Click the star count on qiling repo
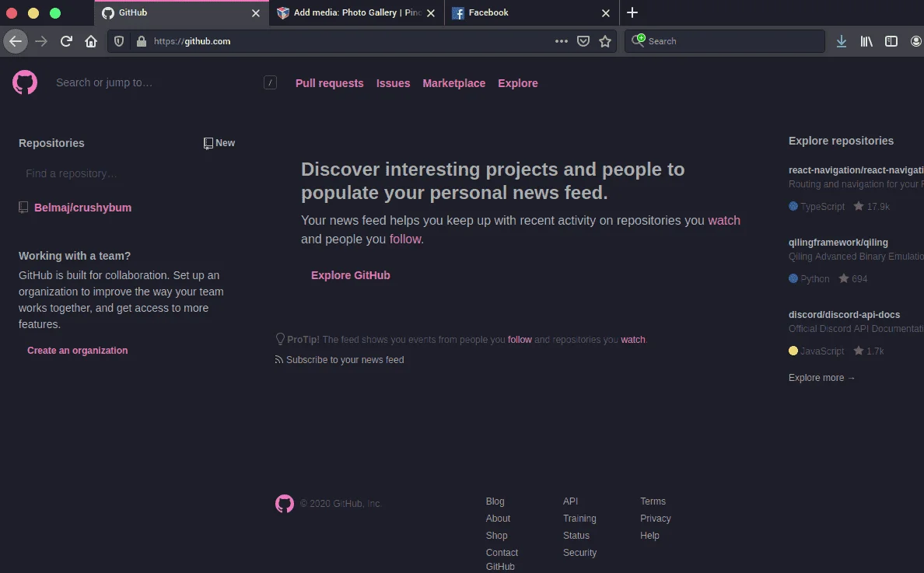The height and width of the screenshot is (573, 924). (853, 278)
